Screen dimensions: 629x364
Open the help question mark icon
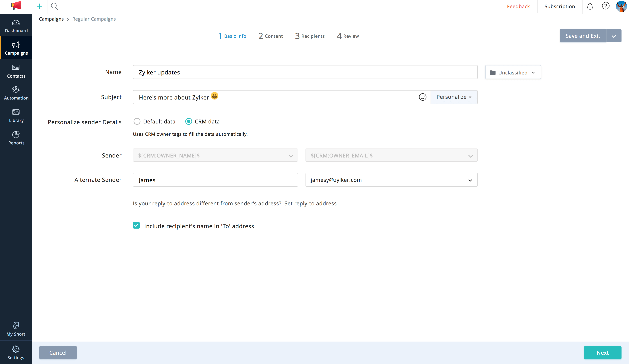point(606,6)
